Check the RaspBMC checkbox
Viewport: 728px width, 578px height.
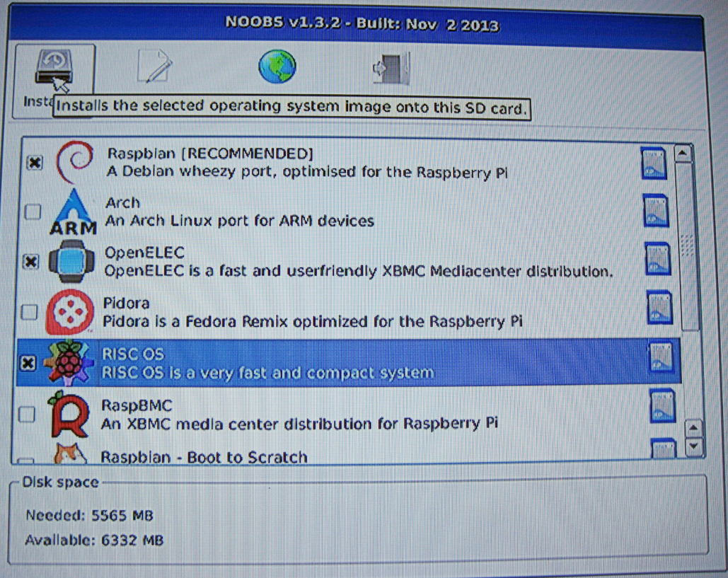point(26,414)
